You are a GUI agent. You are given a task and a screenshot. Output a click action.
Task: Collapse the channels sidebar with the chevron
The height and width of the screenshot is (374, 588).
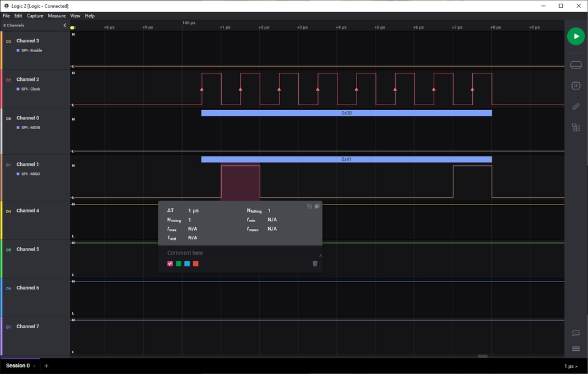click(65, 25)
